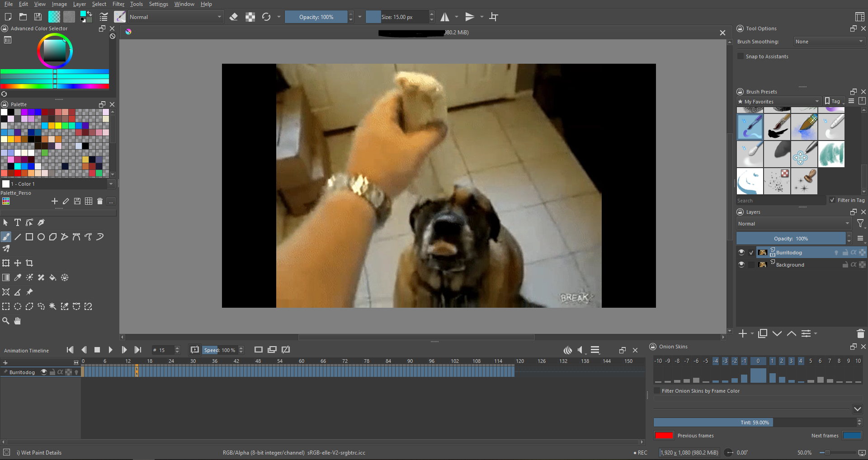Open the My Favorites tag dropdown
This screenshot has width=868, height=460.
[778, 102]
